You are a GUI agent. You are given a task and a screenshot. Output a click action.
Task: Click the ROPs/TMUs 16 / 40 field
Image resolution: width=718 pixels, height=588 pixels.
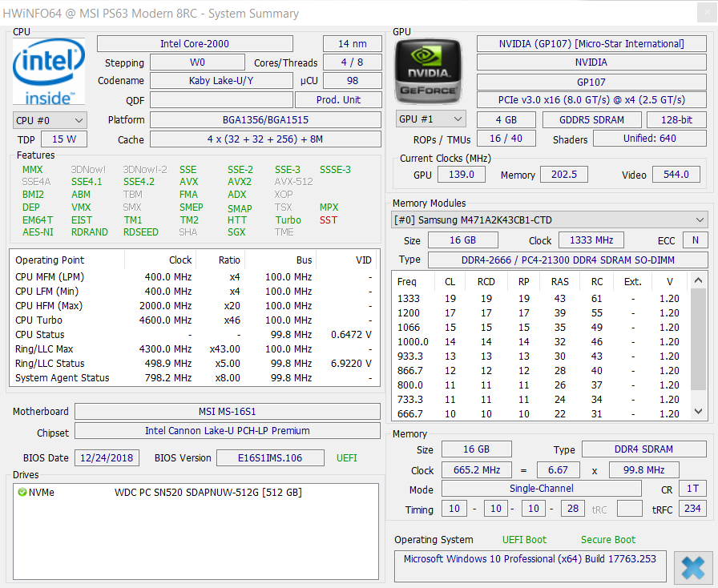(506, 139)
